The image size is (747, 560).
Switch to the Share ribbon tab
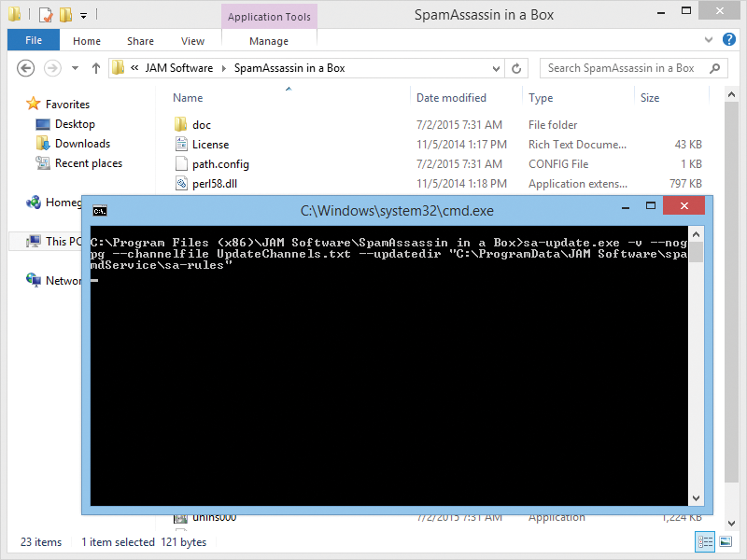(140, 40)
